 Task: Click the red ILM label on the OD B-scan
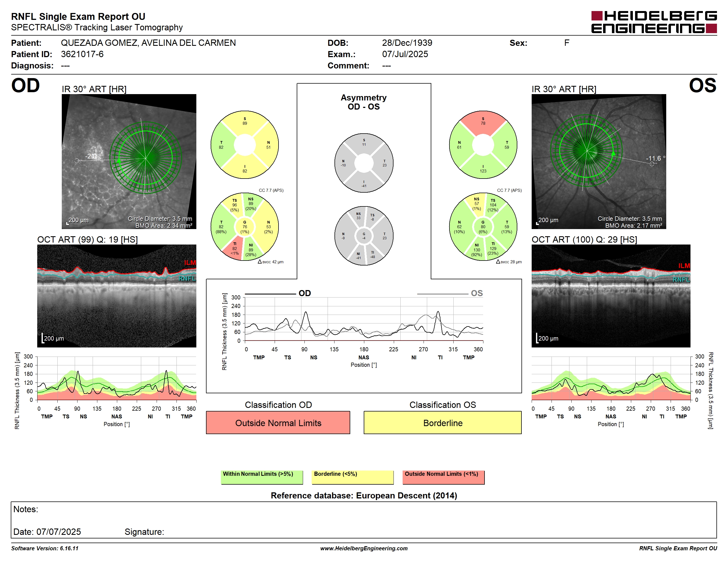coord(190,262)
